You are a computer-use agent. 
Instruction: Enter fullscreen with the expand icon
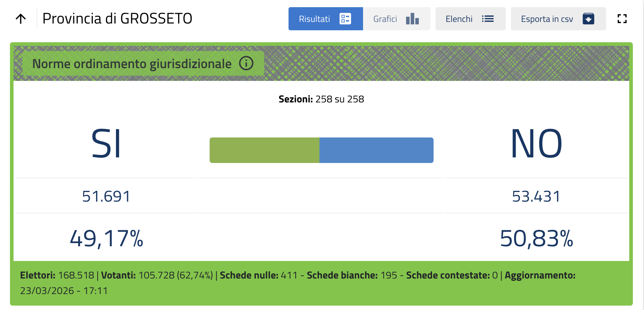(x=622, y=19)
